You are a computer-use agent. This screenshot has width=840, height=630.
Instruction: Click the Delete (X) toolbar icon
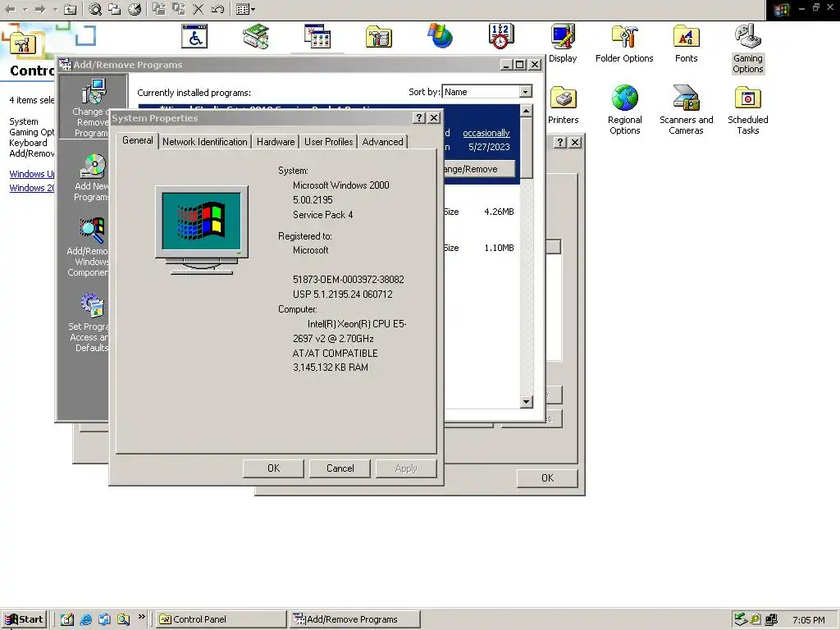click(198, 9)
